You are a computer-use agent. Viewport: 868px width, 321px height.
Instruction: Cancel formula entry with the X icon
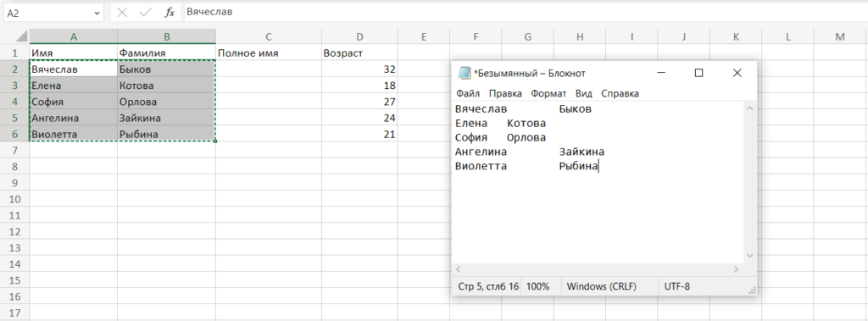click(122, 12)
